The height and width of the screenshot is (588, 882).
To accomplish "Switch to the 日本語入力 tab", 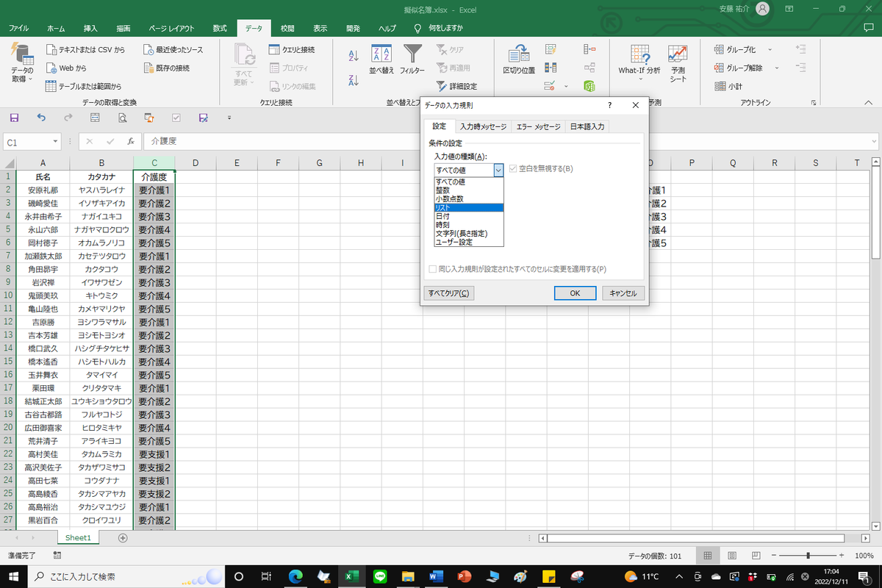I will point(587,126).
